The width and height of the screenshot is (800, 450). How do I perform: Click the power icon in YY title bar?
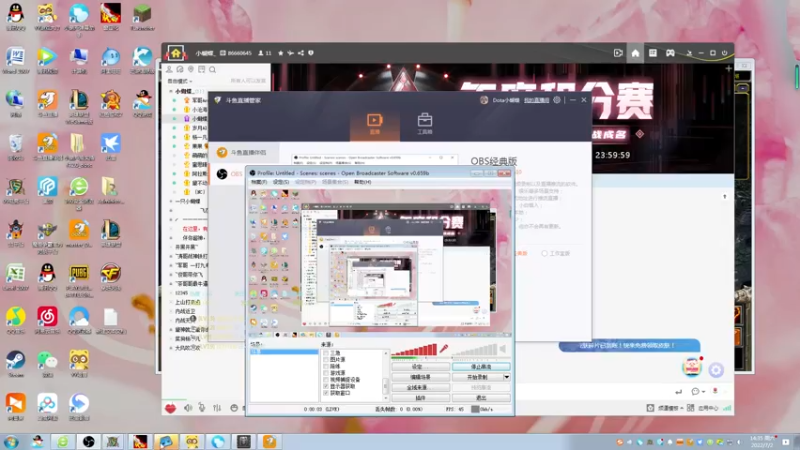(724, 53)
